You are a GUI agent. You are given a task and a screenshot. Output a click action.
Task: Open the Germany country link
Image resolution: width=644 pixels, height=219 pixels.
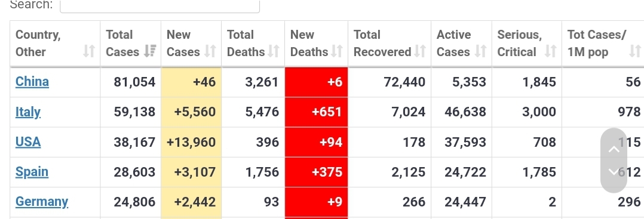(41, 202)
